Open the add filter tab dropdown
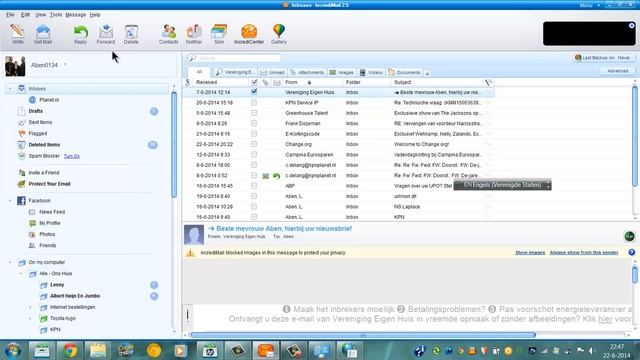The height and width of the screenshot is (360, 640). tap(427, 73)
